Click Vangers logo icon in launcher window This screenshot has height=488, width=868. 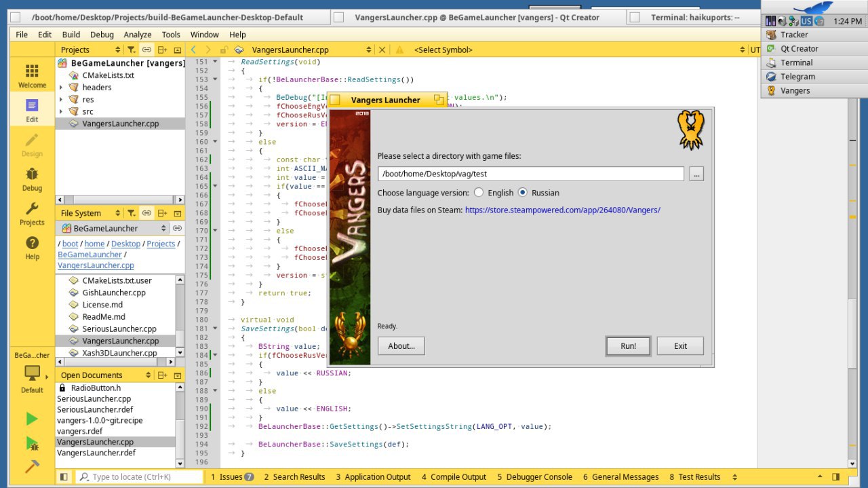click(x=691, y=130)
